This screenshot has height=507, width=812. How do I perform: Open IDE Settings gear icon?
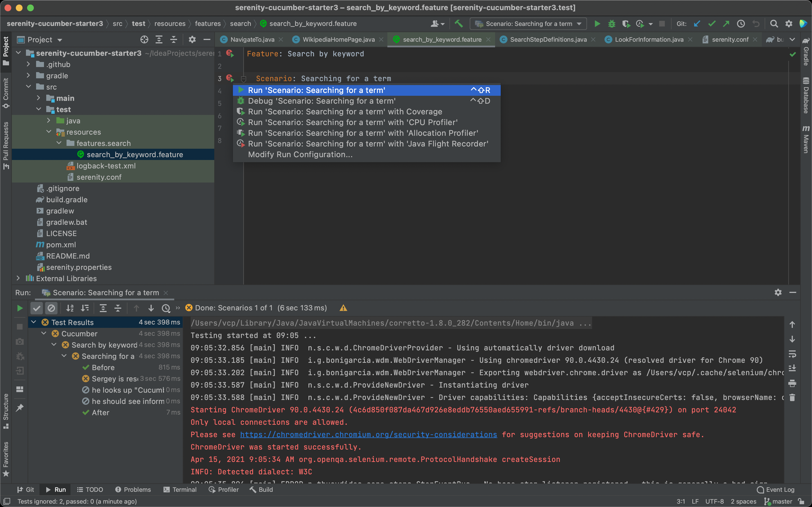pyautogui.click(x=789, y=23)
